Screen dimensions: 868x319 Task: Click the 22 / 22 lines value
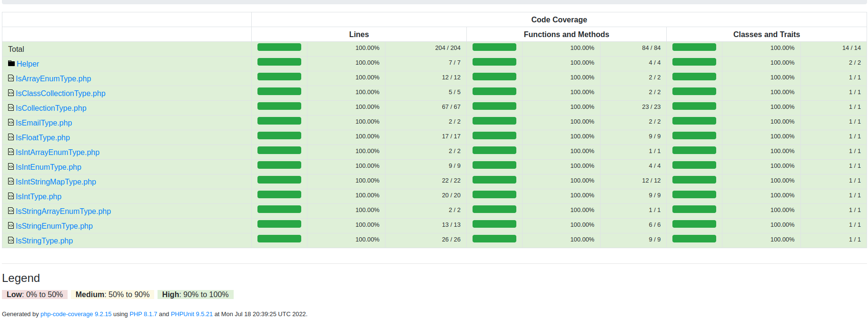(451, 181)
